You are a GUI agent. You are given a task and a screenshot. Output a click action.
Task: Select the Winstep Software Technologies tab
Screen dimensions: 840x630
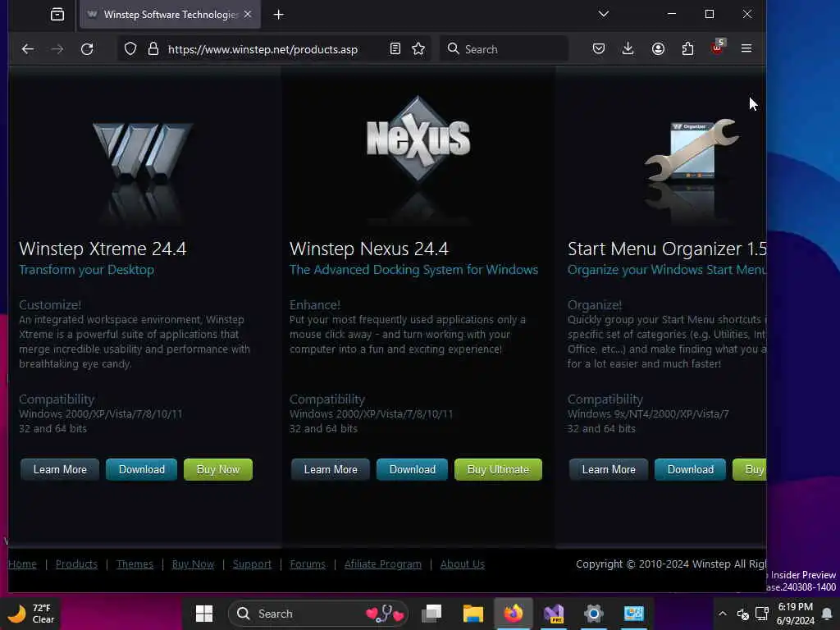pos(171,15)
